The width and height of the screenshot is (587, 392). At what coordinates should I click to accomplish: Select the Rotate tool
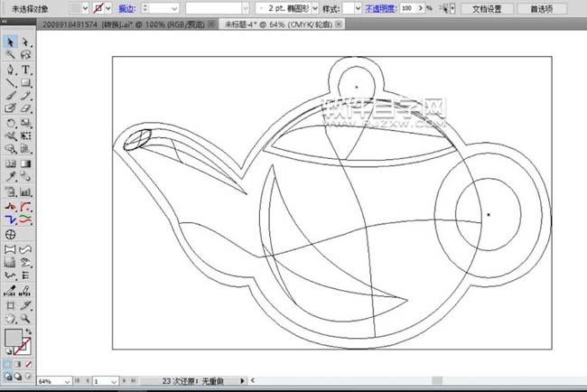(10, 123)
